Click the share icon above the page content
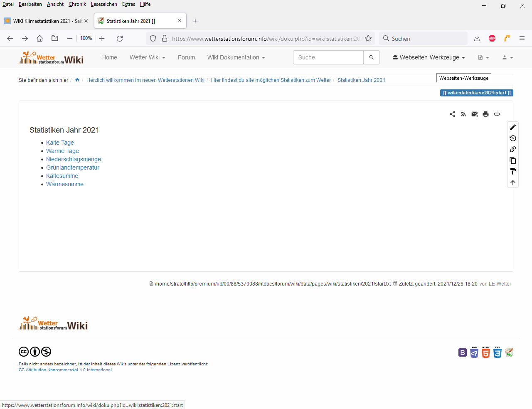This screenshot has width=532, height=409. [452, 114]
